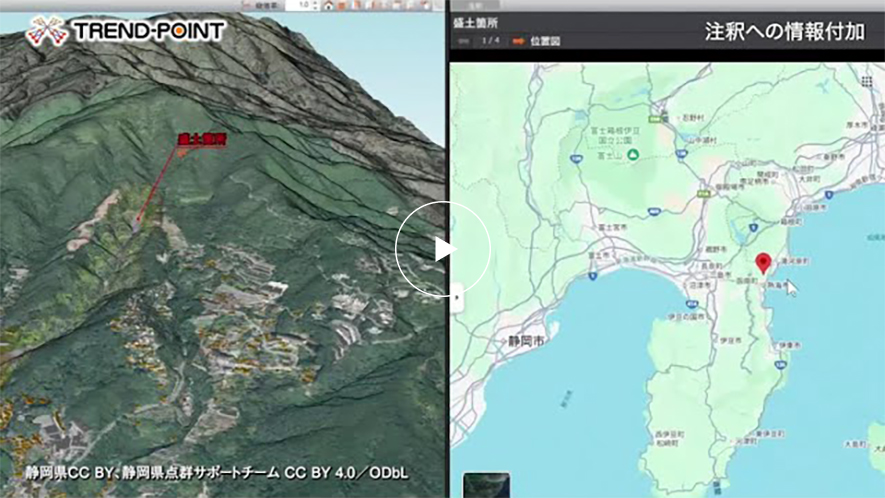Image resolution: width=885 pixels, height=498 pixels.
Task: Play the video with center play button
Action: point(443,249)
